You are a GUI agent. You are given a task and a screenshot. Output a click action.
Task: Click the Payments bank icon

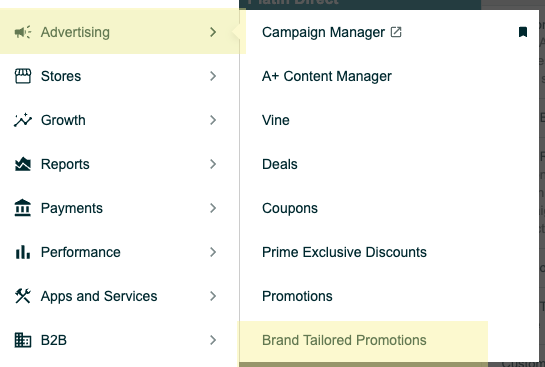23,208
